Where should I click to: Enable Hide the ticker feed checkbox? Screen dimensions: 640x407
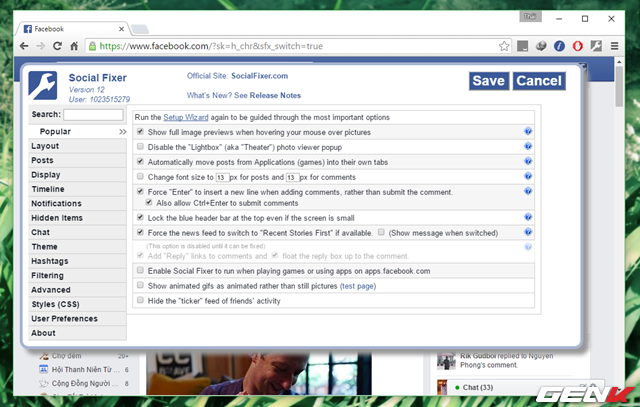(x=140, y=300)
